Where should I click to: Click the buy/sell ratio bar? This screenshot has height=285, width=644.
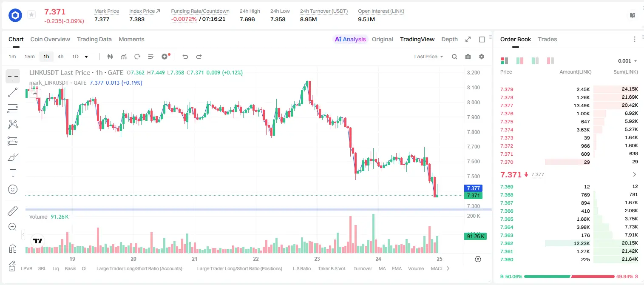(569, 276)
